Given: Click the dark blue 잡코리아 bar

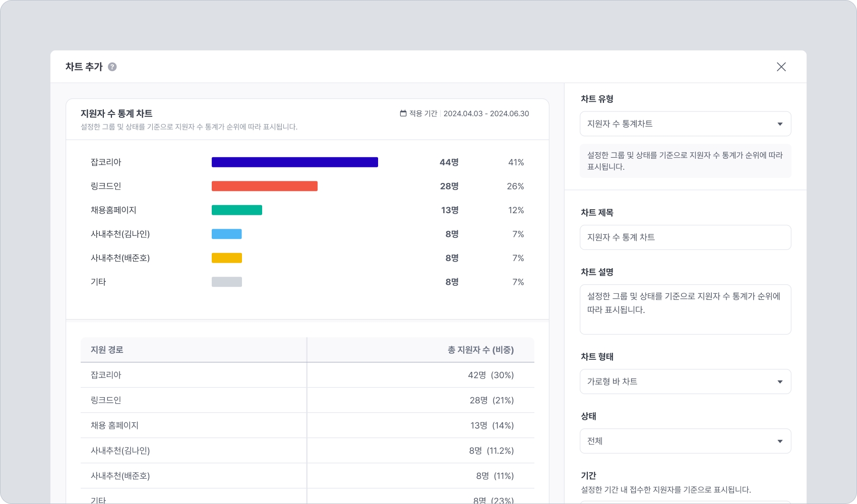Looking at the screenshot, I should 294,162.
